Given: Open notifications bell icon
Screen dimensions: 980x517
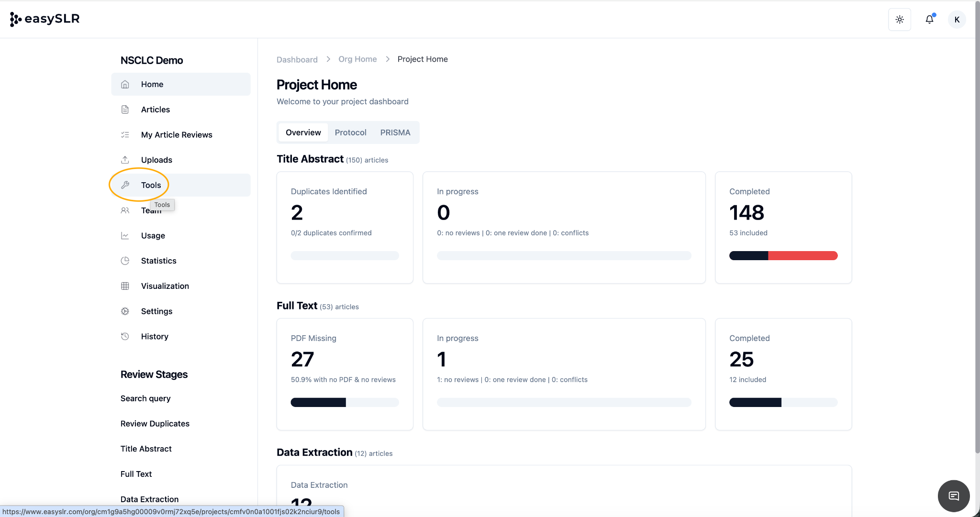Looking at the screenshot, I should [x=929, y=20].
